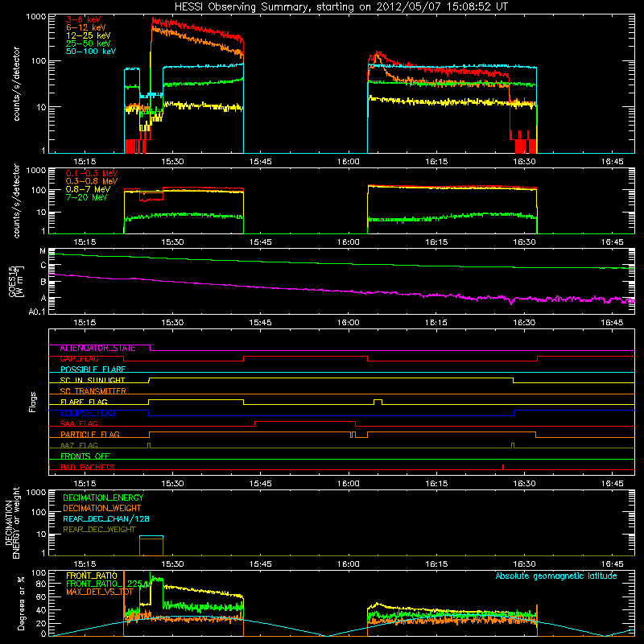Screen dimensions: 644x644
Task: Select the 25-50 keV legend label
Action: click(x=89, y=43)
